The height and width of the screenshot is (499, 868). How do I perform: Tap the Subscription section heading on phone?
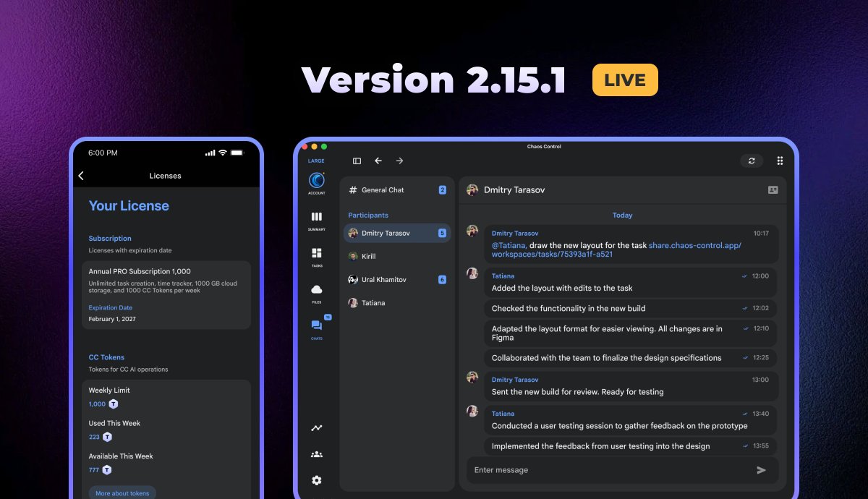110,238
